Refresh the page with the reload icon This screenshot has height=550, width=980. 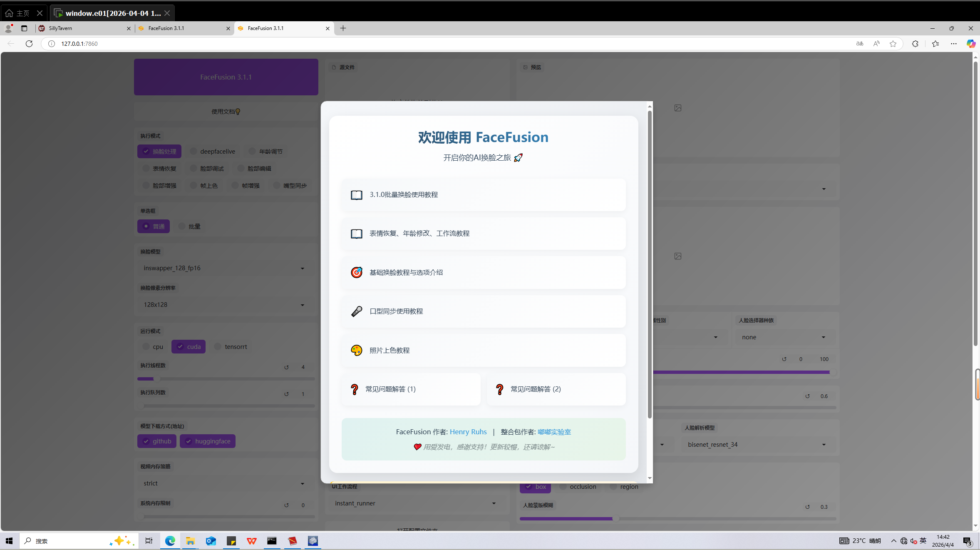tap(29, 44)
